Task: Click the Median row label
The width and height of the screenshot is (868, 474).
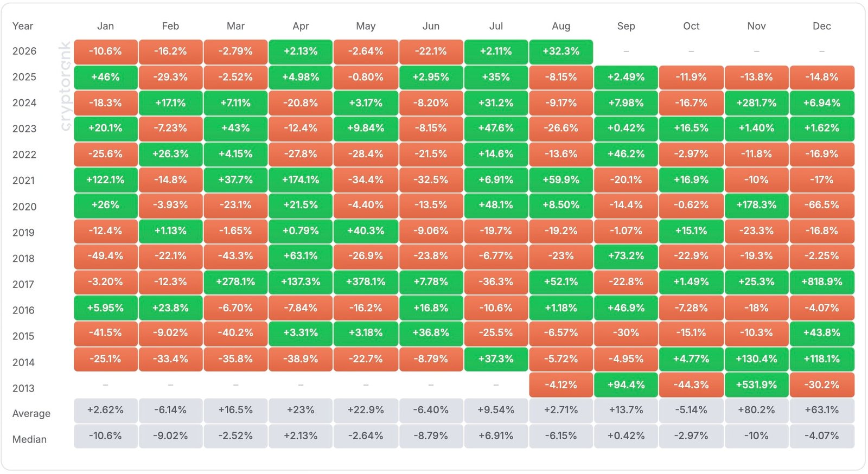Action: [29, 439]
